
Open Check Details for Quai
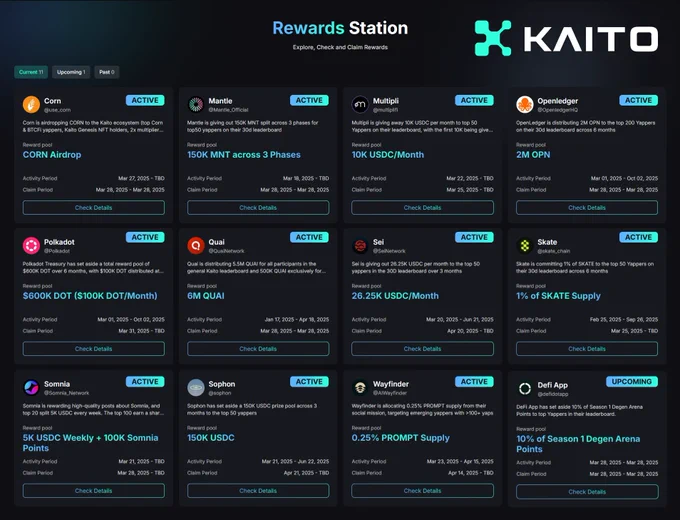[258, 349]
